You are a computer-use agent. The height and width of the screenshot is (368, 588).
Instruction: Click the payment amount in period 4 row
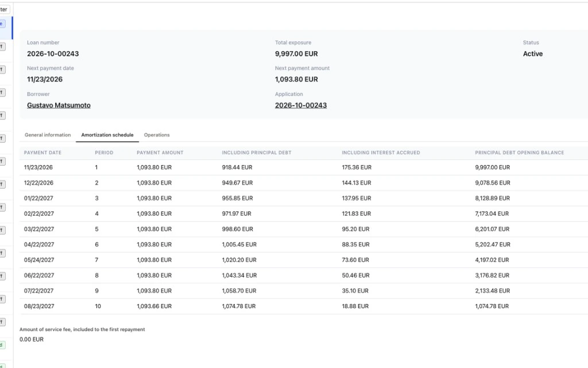point(154,214)
